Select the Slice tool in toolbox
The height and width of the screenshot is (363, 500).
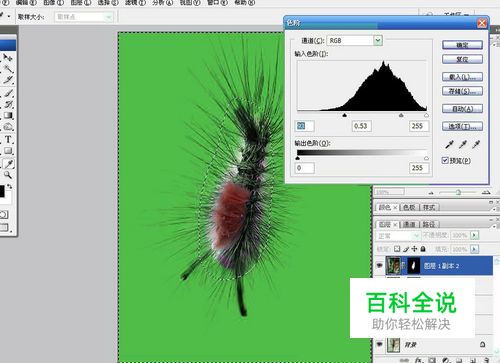pyautogui.click(x=8, y=80)
